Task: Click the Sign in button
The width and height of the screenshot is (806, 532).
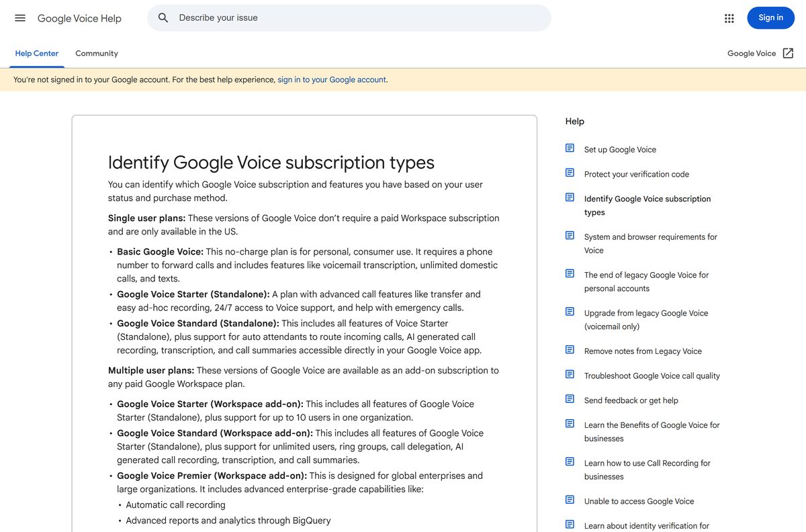Action: (770, 18)
